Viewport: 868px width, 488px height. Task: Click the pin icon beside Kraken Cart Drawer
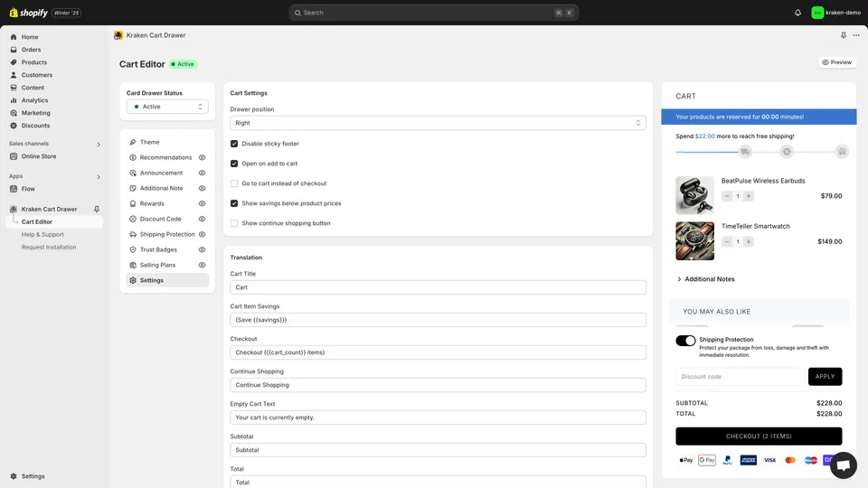pyautogui.click(x=97, y=210)
